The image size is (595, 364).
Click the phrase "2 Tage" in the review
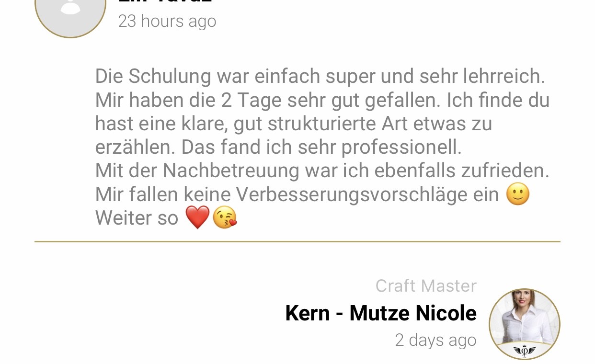click(x=251, y=100)
